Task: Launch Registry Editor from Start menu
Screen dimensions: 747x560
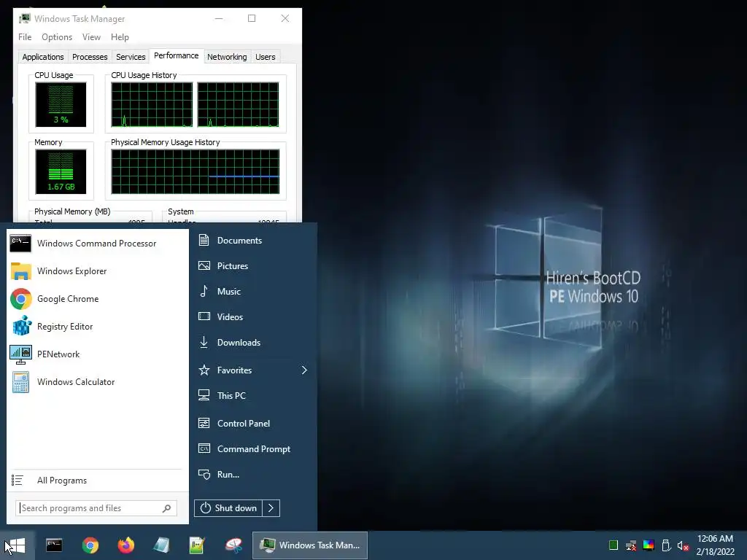Action: click(x=97, y=327)
